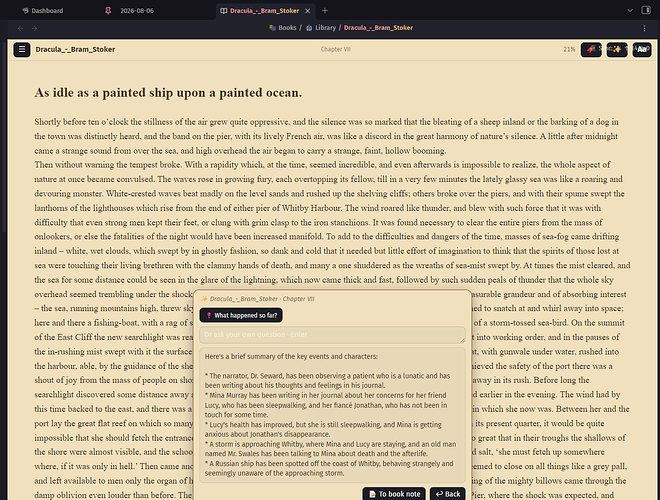Click the paragraph starting 'Shortly before ten o'clock'
This screenshot has width=660, height=500.
[x=328, y=136]
